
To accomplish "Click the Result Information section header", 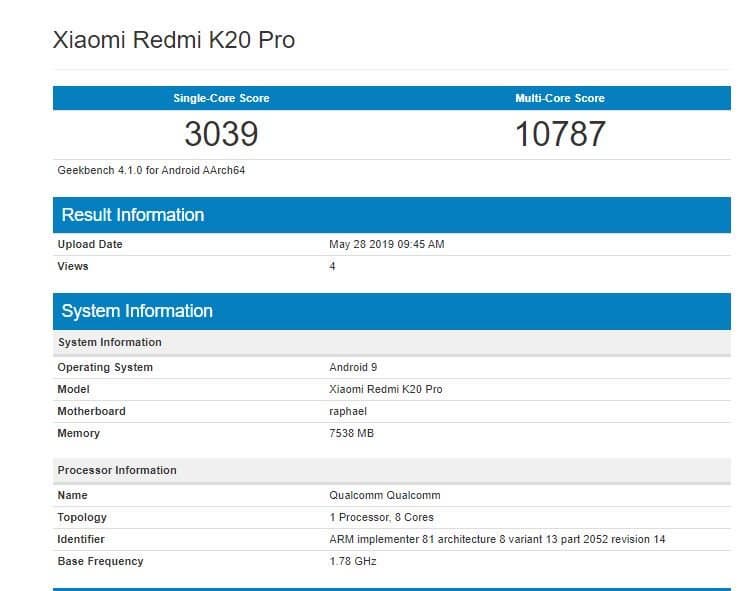I will point(392,215).
